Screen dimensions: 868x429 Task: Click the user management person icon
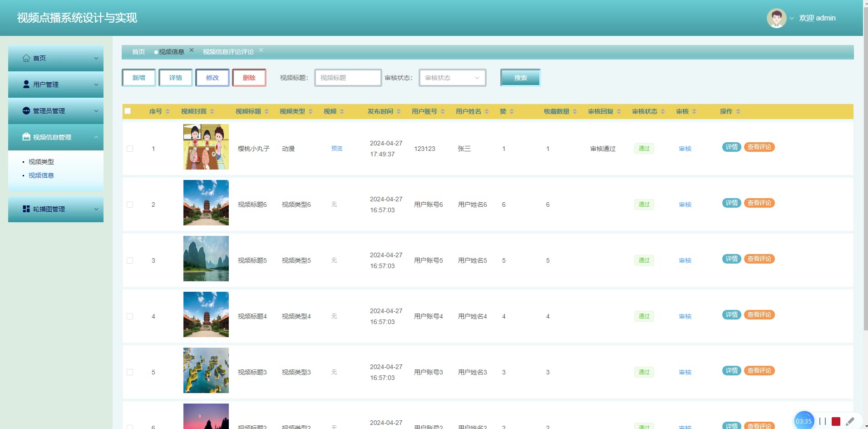tap(26, 85)
